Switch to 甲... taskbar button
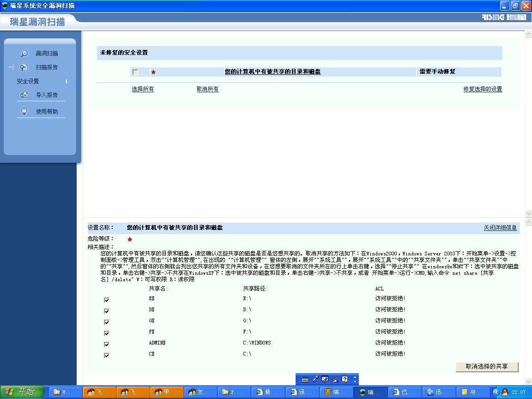 167,392
